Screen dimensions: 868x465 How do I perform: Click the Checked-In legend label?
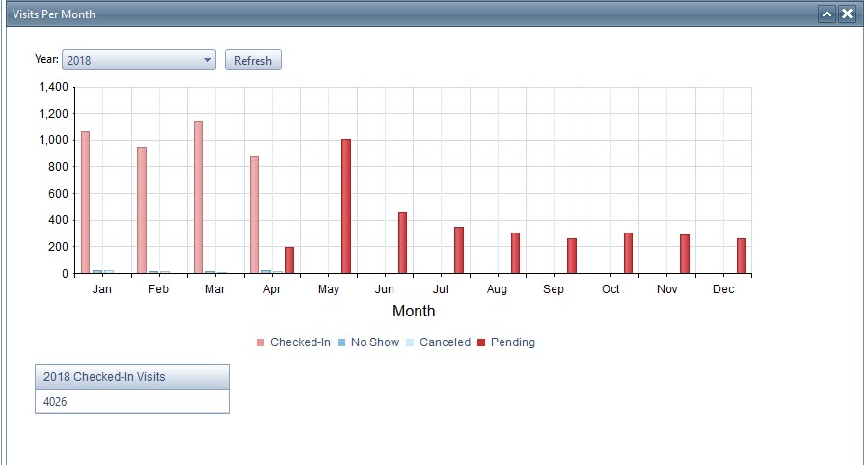(x=300, y=342)
